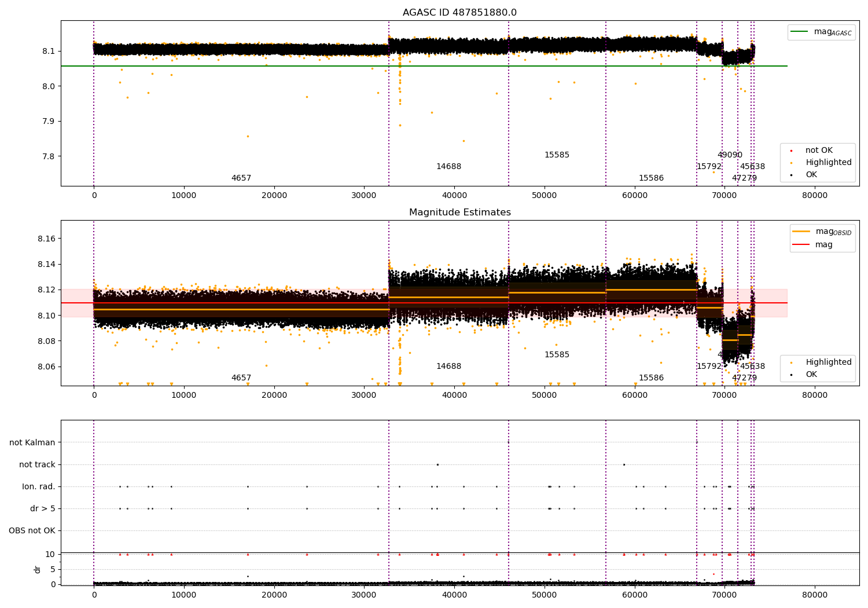Click the 8.06 y-axis tick label

[x=47, y=367]
